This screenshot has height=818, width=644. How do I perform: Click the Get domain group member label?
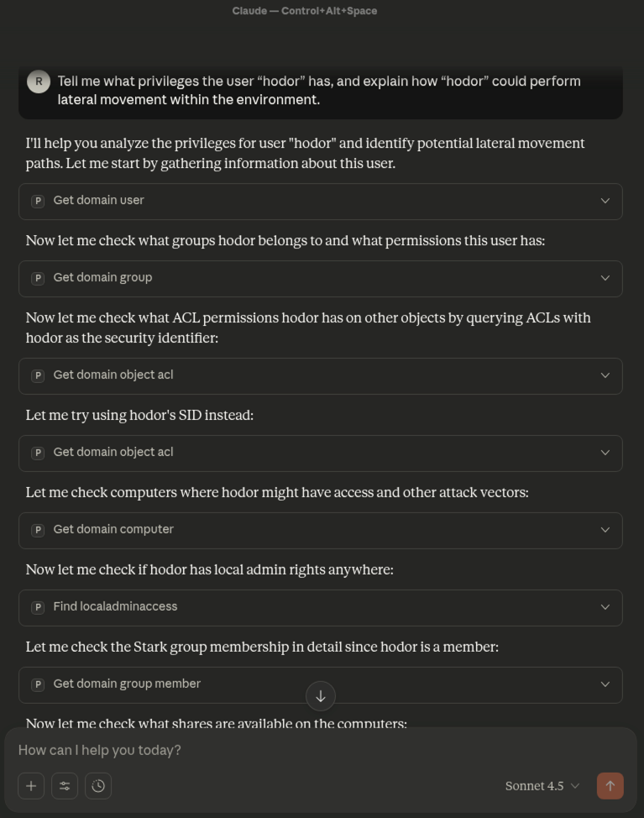click(127, 684)
